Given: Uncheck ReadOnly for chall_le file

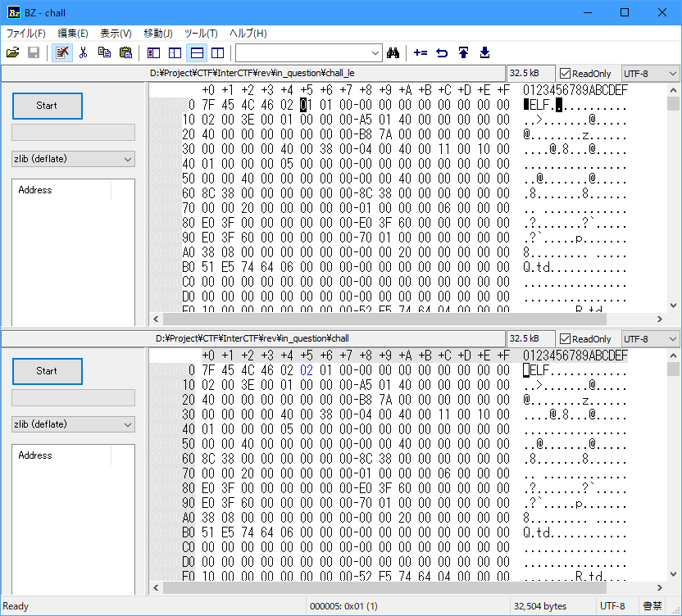Looking at the screenshot, I should pyautogui.click(x=565, y=74).
